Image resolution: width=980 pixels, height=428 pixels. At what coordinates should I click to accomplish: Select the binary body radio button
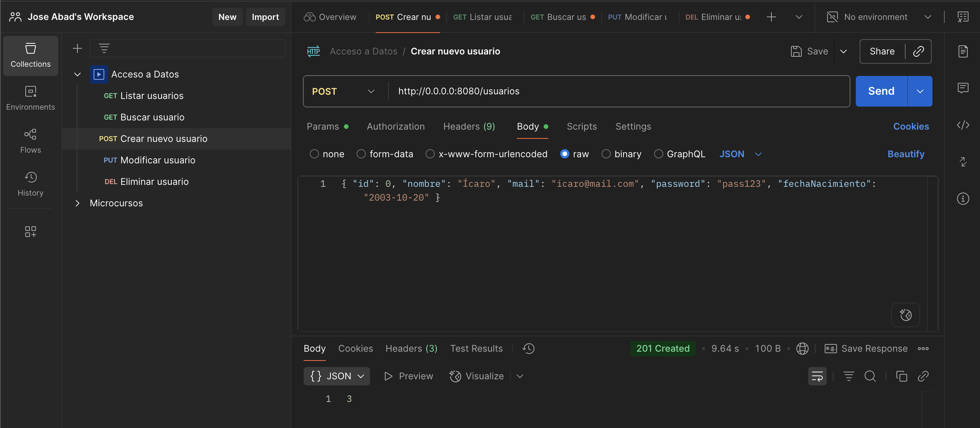606,154
